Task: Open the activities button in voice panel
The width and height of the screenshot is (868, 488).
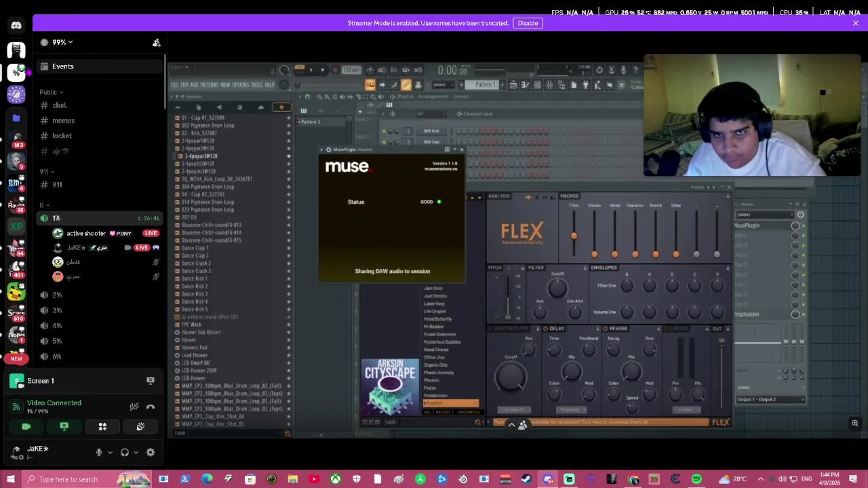Action: coord(102,426)
